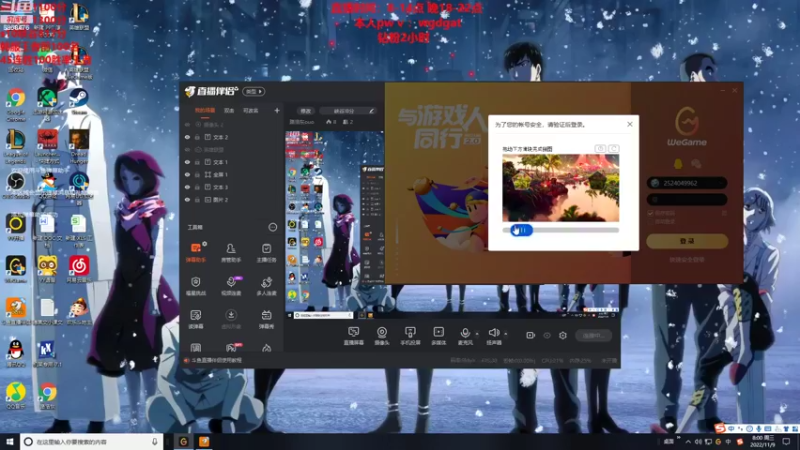Viewport: 800px width, 450px height.
Task: Toggle preview eye icon in bottom bar
Action: tap(547, 335)
